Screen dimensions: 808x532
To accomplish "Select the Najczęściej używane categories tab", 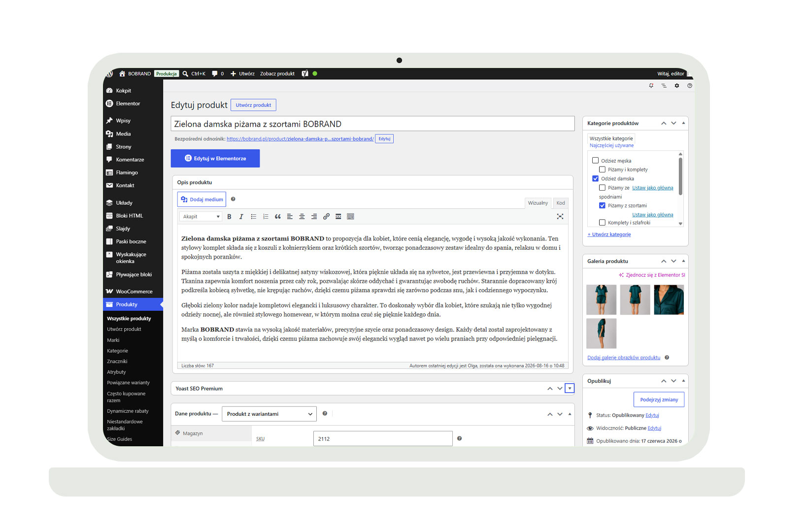I will pyautogui.click(x=612, y=146).
